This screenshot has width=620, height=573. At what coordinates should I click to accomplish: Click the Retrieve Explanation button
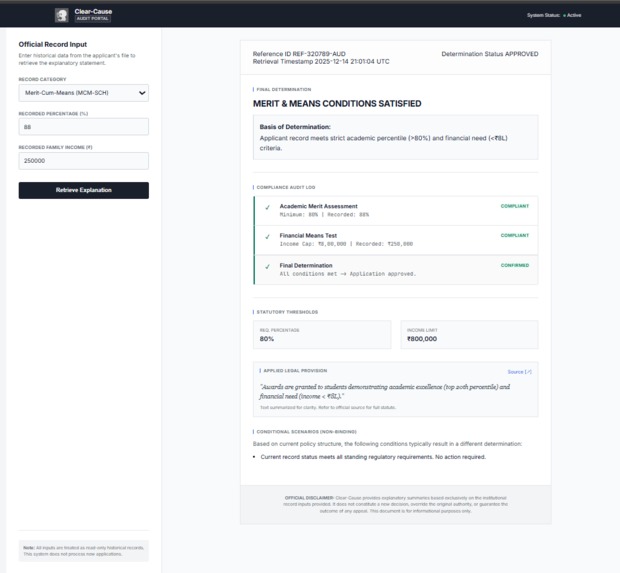coord(83,190)
